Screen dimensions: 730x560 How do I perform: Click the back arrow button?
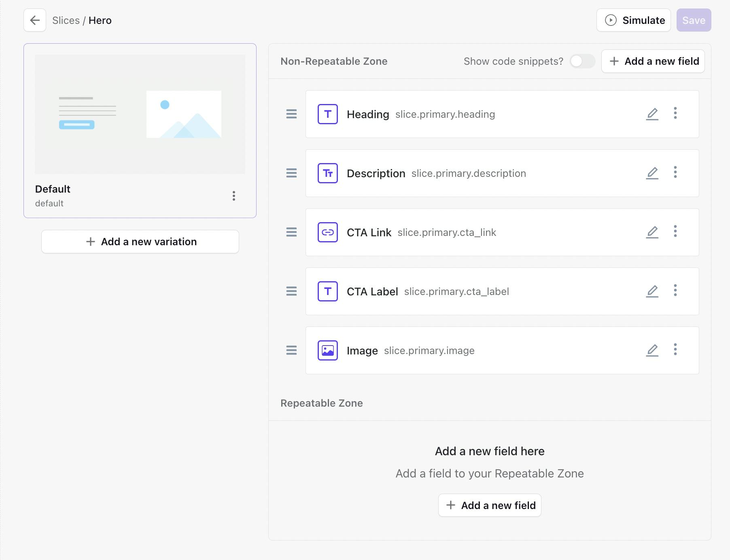(x=35, y=20)
